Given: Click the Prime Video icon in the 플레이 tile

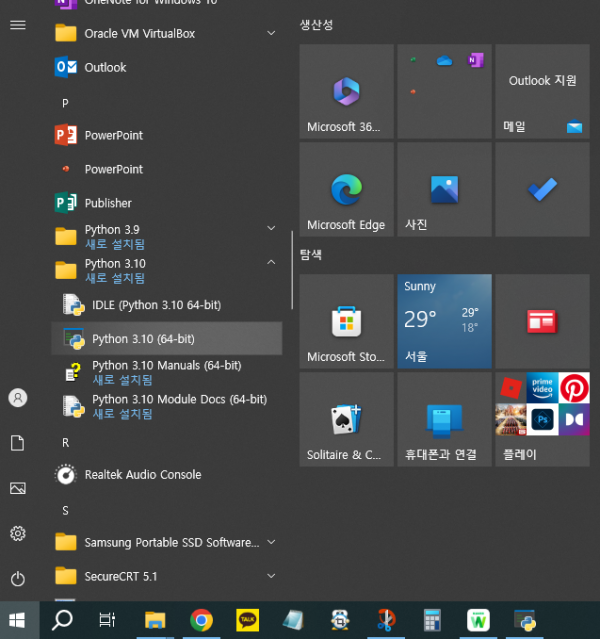Looking at the screenshot, I should 542,388.
